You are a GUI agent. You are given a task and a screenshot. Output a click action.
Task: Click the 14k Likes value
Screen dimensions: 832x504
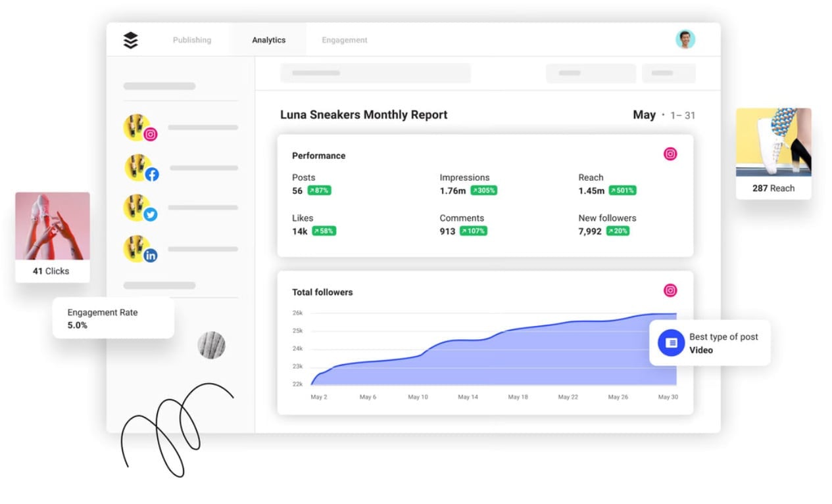pos(300,231)
